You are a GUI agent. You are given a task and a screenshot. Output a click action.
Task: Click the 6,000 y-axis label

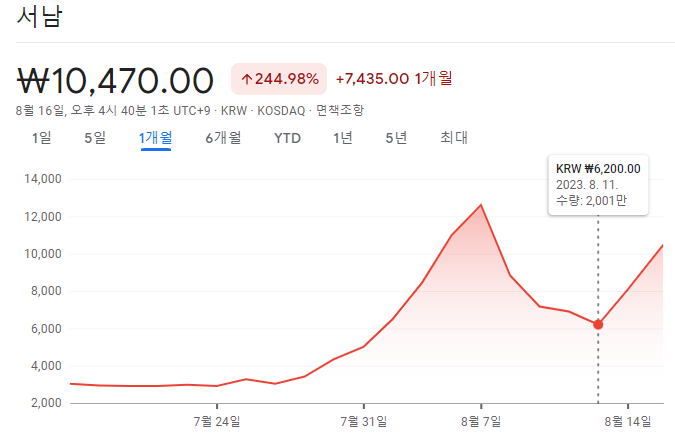(46, 329)
